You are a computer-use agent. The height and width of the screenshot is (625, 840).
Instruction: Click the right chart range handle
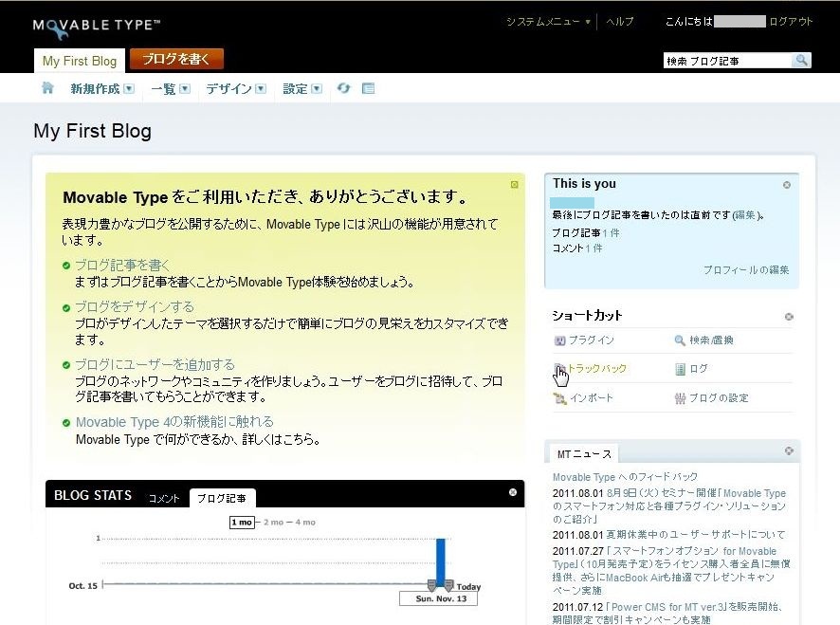(449, 585)
